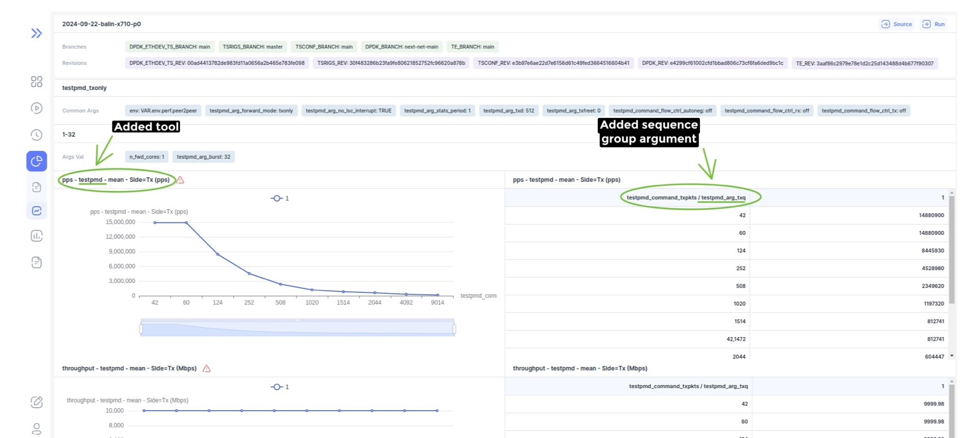The height and width of the screenshot is (438, 980).
Task: Open the clock history icon in sidebar
Action: pyautogui.click(x=37, y=135)
